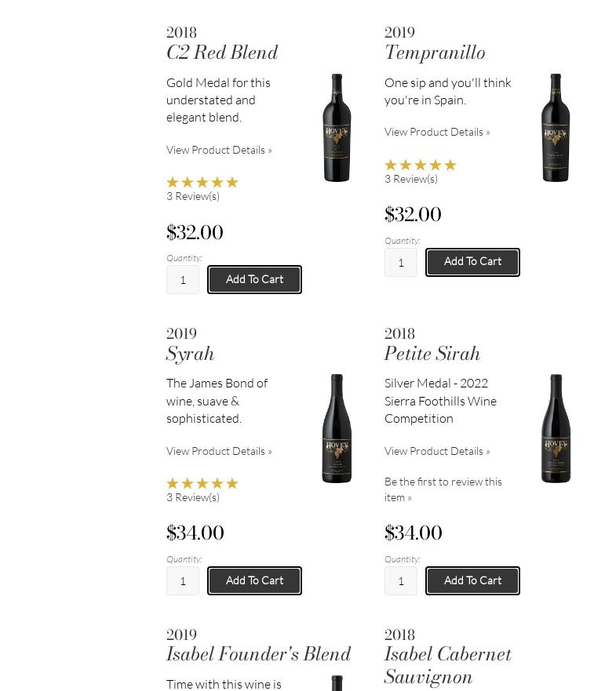The height and width of the screenshot is (691, 616).
Task: Open the Syrah product title link
Action: (191, 355)
